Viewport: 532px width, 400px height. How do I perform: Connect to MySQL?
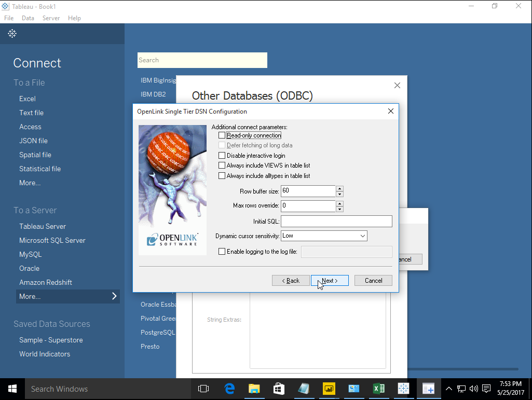pos(30,254)
